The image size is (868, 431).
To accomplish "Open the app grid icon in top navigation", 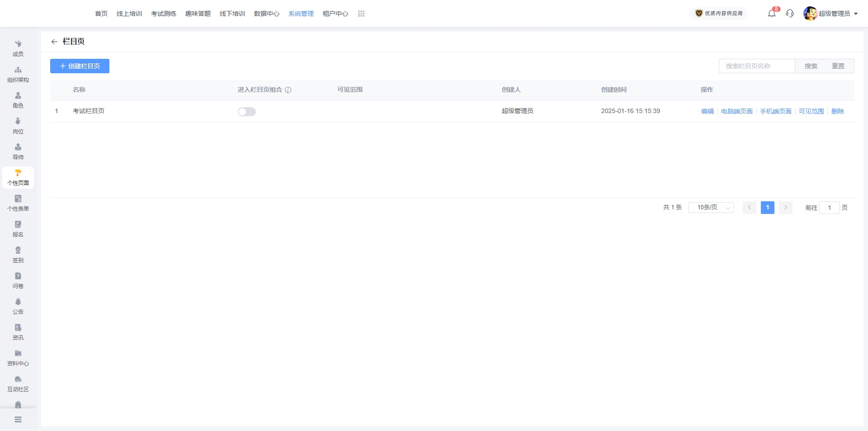I will [x=361, y=14].
